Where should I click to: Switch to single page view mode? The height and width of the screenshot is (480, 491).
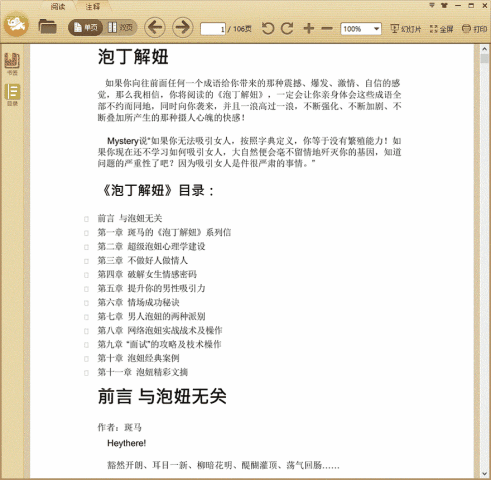(85, 28)
